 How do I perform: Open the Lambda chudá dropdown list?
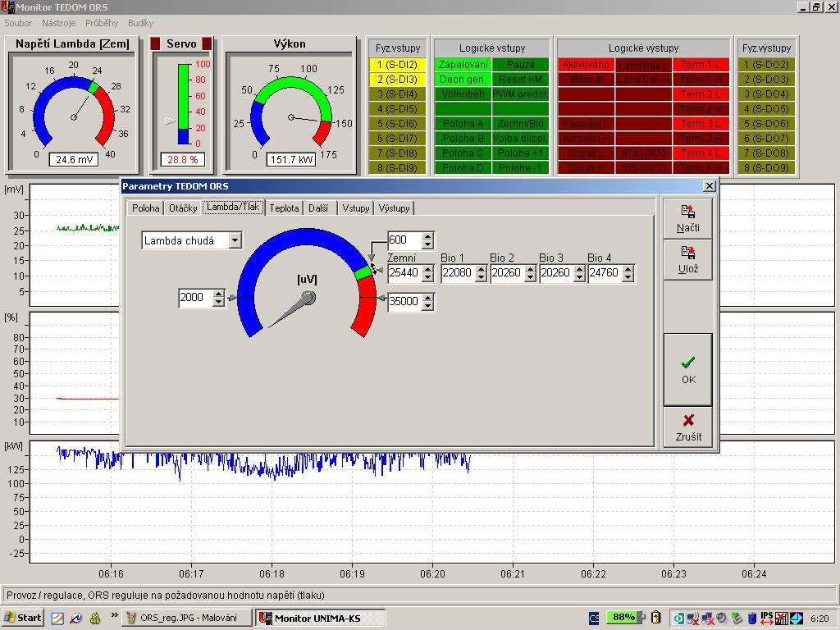coord(235,240)
